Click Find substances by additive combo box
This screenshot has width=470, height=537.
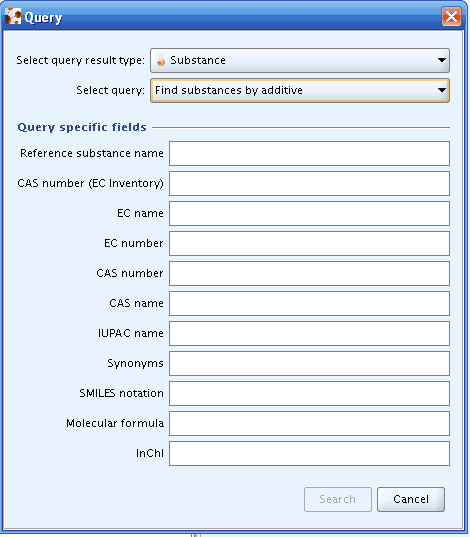(300, 90)
